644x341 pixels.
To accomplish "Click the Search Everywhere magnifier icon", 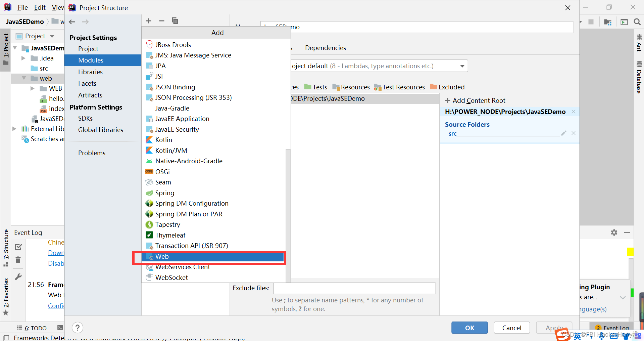I will pos(637,22).
